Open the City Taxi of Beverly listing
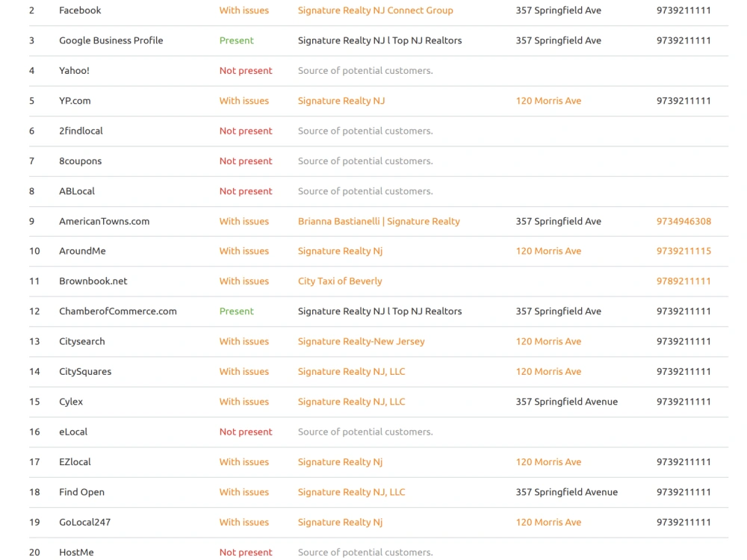The height and width of the screenshot is (560, 747). (x=340, y=281)
